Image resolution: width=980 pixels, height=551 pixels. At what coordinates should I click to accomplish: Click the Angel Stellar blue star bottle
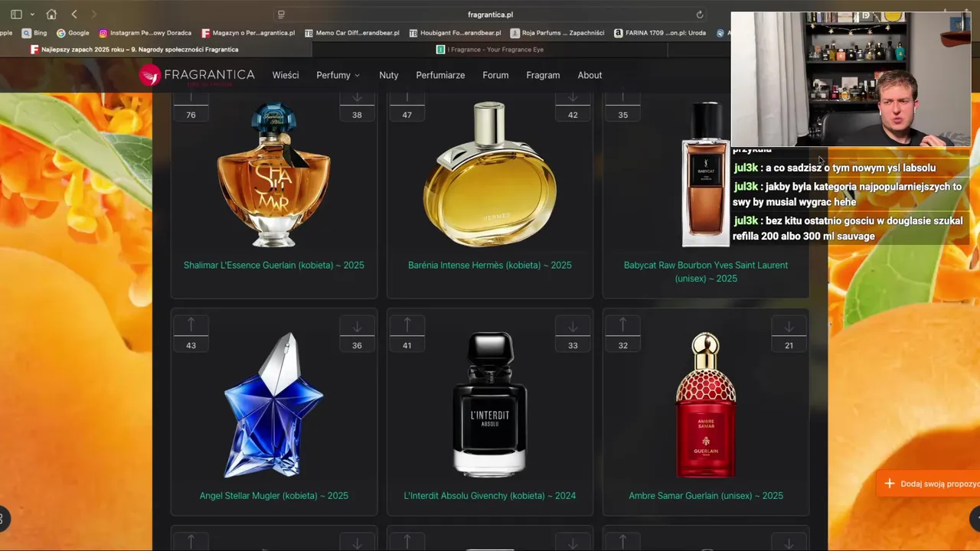click(273, 405)
